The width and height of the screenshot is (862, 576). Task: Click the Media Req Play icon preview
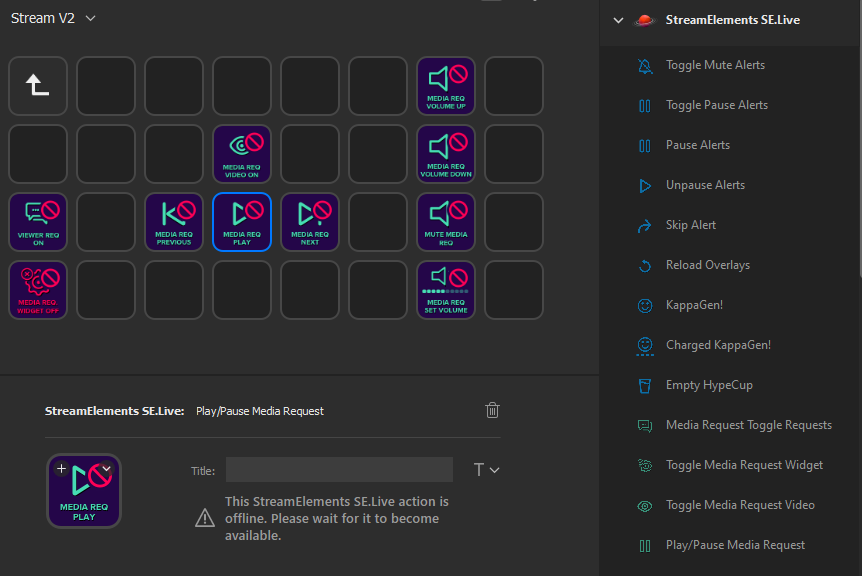click(x=84, y=491)
